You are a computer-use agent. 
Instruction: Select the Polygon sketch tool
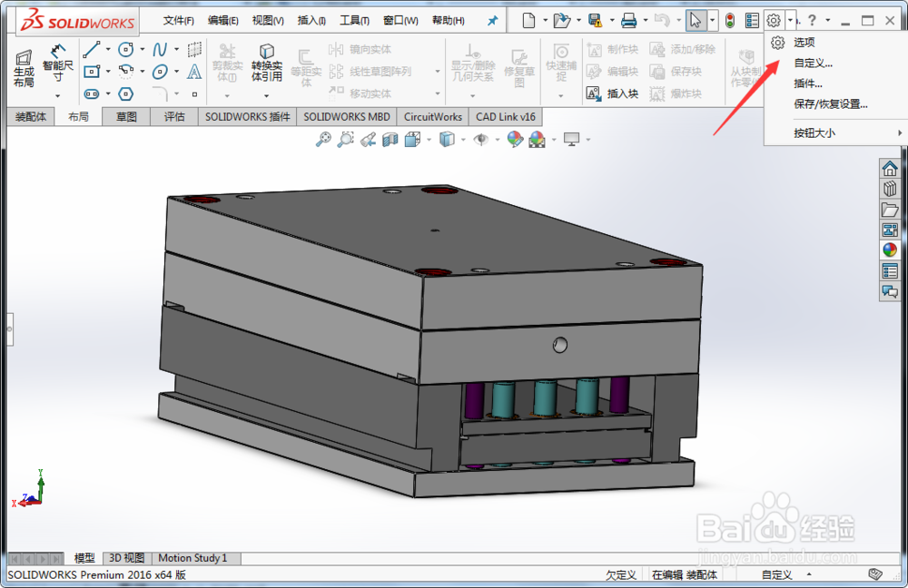pyautogui.click(x=125, y=93)
